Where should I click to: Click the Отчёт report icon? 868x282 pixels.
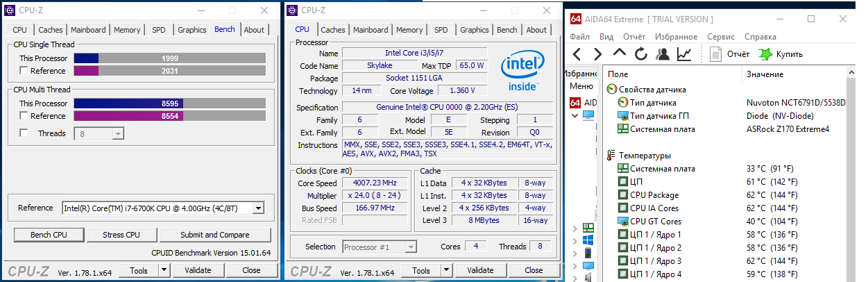[x=715, y=53]
